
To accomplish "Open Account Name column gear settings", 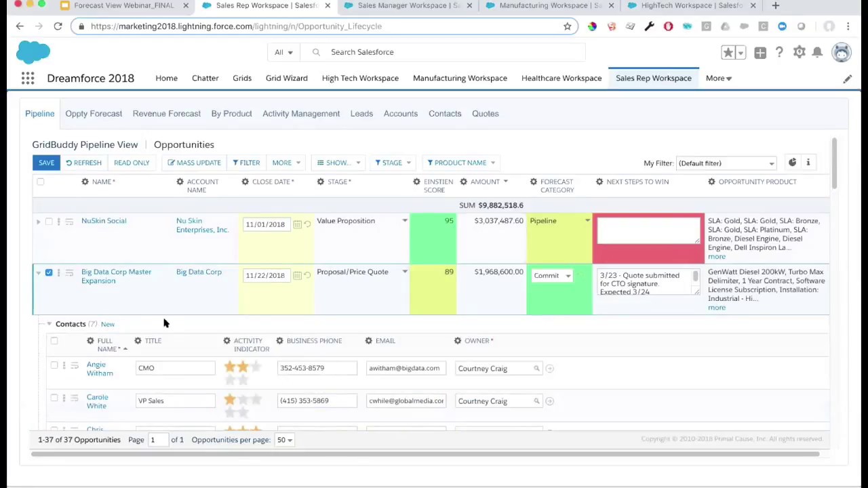I will [180, 182].
